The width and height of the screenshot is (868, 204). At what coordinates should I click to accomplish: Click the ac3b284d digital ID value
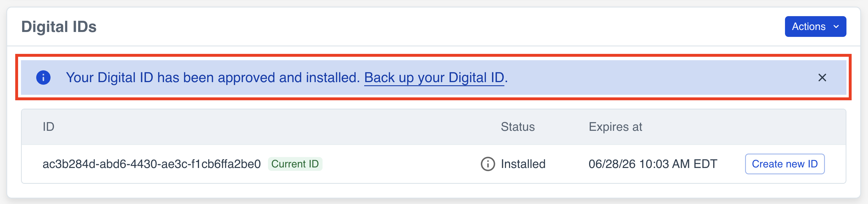point(152,164)
